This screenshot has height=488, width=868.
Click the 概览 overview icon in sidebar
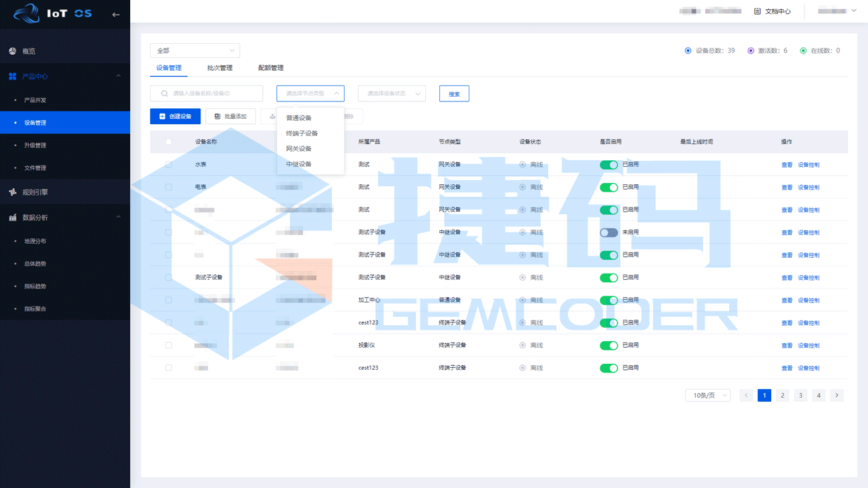tap(12, 51)
